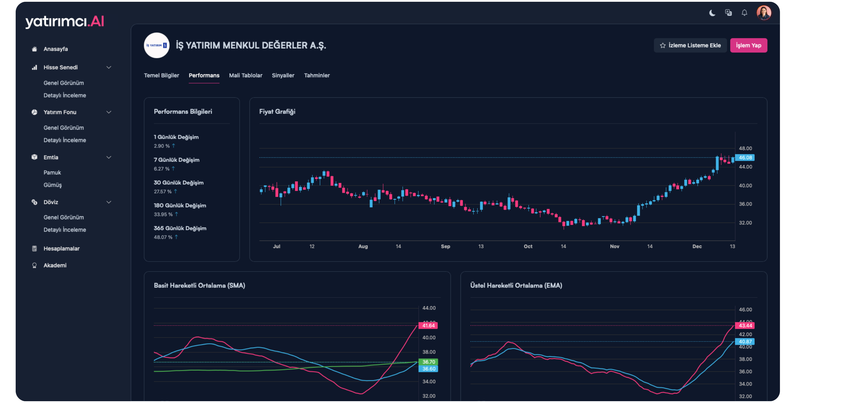868x403 pixels.
Task: Click the Yatırım Fonu pie icon
Action: click(34, 112)
